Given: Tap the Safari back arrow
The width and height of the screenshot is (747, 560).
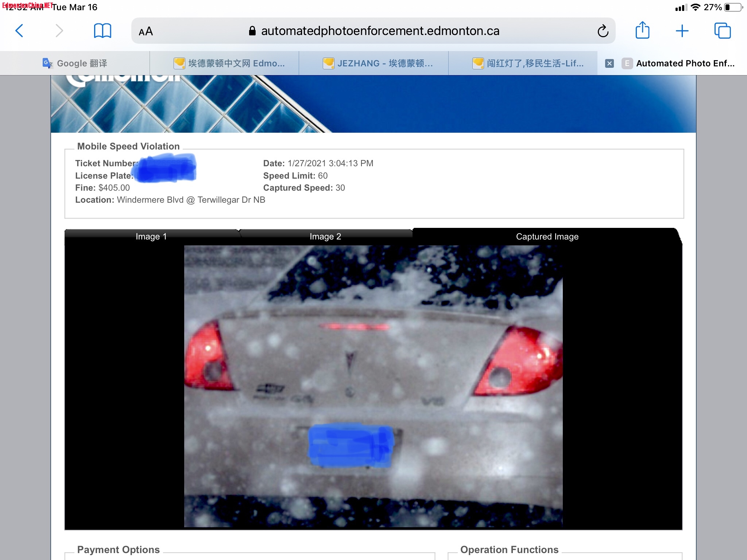Looking at the screenshot, I should [x=20, y=31].
